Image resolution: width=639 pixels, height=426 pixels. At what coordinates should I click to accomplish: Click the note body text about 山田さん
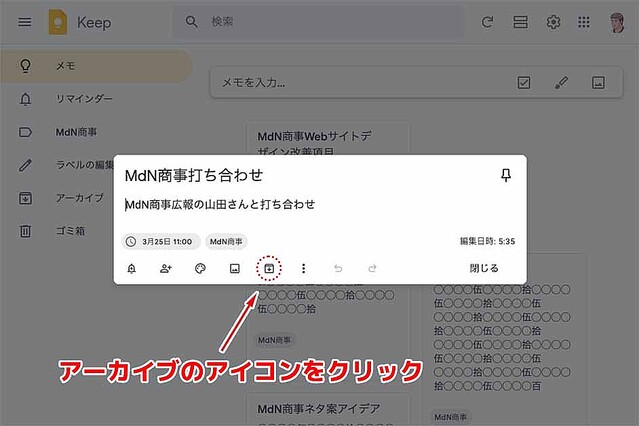pos(220,204)
